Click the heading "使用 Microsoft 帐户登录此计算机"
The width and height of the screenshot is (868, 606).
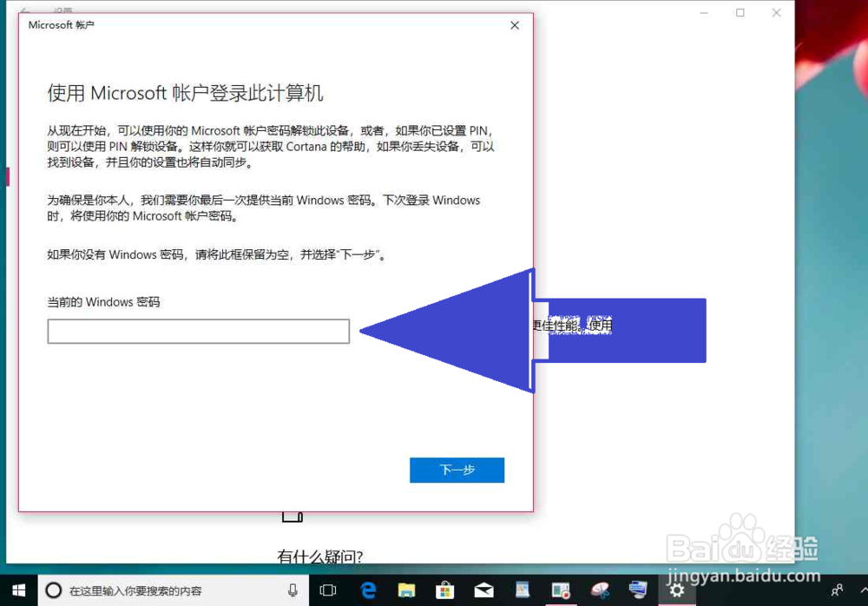(185, 93)
